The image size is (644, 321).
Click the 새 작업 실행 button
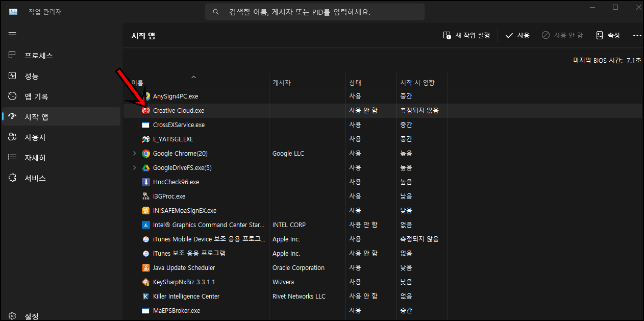click(466, 35)
